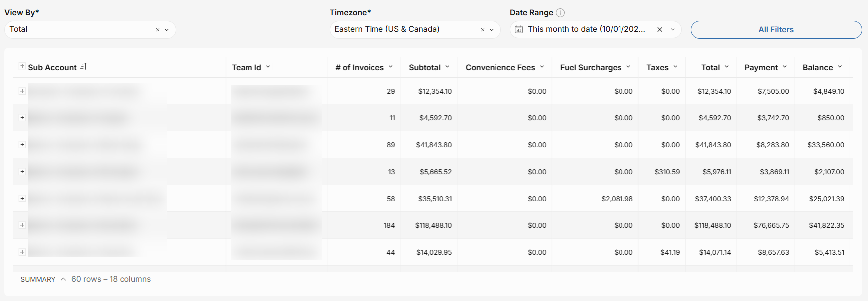The width and height of the screenshot is (868, 301).
Task: Clear the View By Total selection
Action: 158,30
